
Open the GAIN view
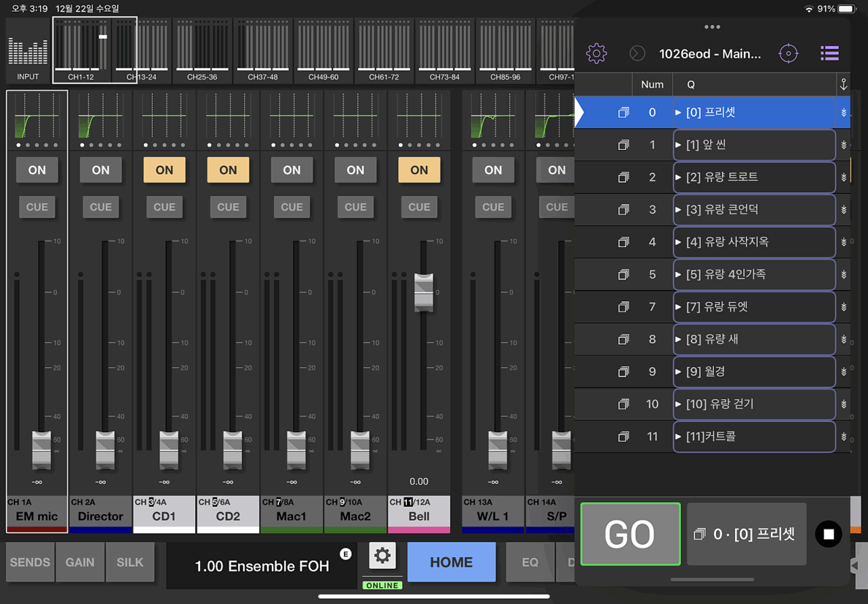(80, 562)
